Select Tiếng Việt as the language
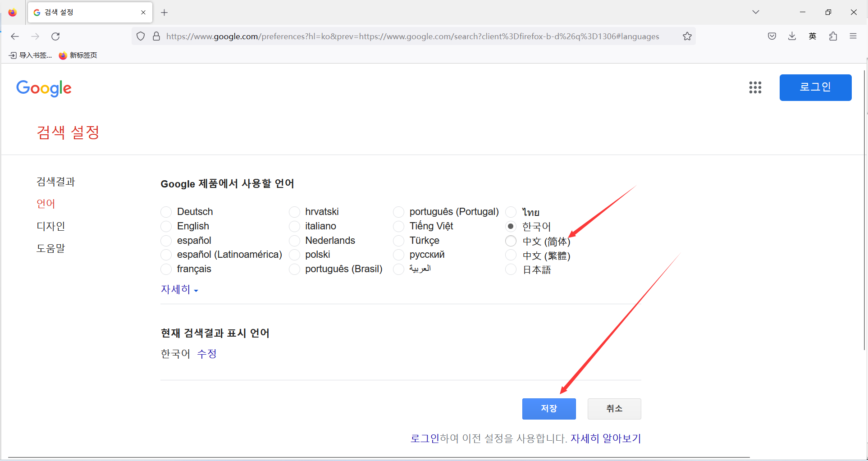Screen dimensions: 868x461 point(399,226)
